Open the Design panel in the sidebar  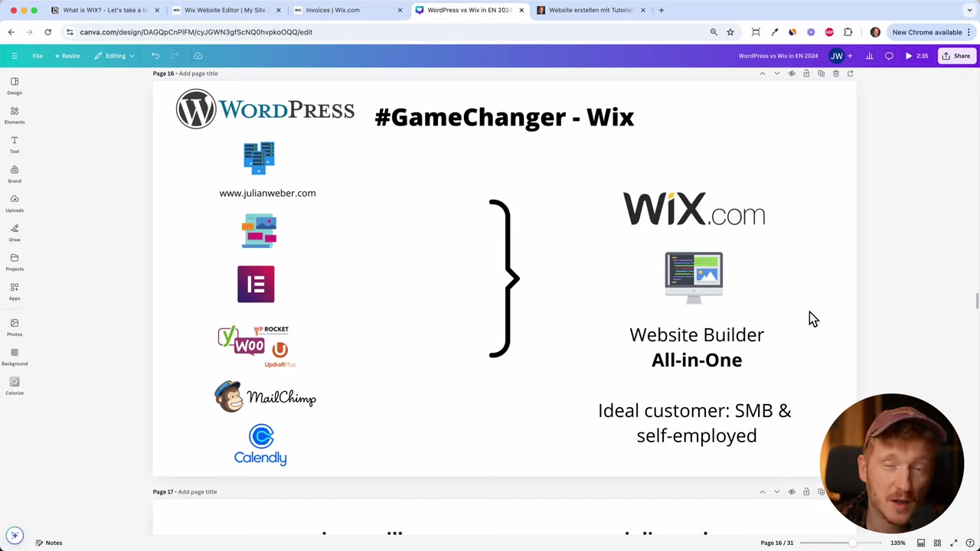tap(14, 85)
